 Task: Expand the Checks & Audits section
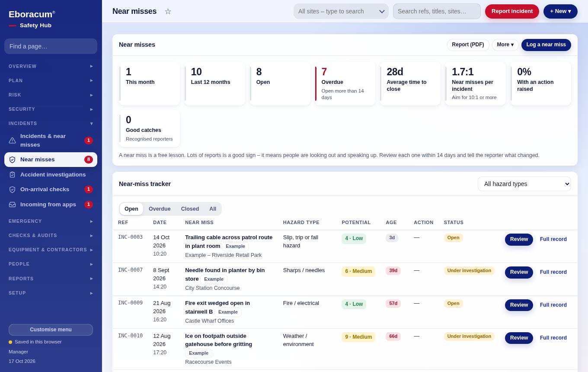pos(51,235)
